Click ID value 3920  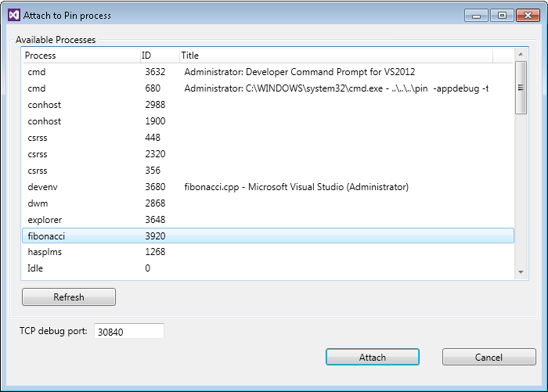[x=155, y=236]
